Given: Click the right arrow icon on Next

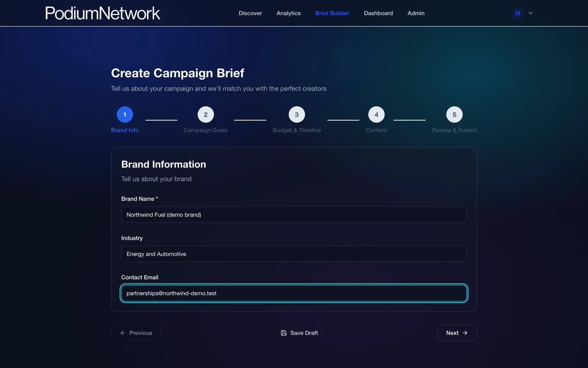Looking at the screenshot, I should (x=465, y=333).
